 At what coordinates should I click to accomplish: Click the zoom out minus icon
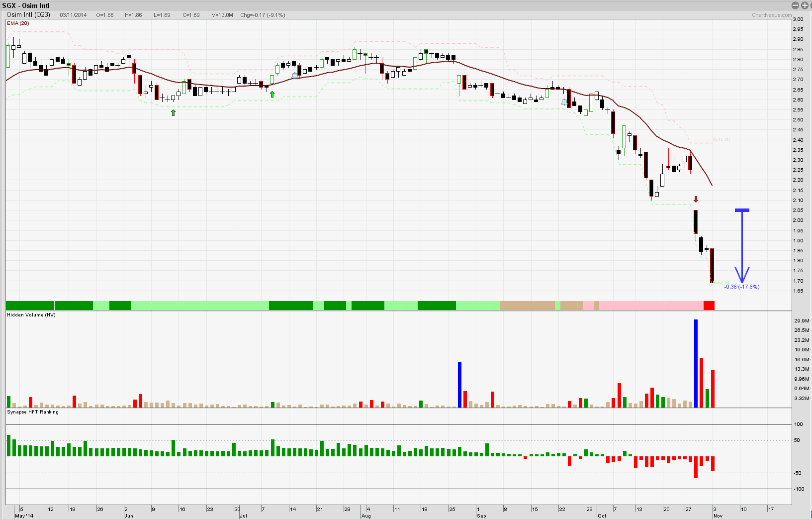(795, 5)
